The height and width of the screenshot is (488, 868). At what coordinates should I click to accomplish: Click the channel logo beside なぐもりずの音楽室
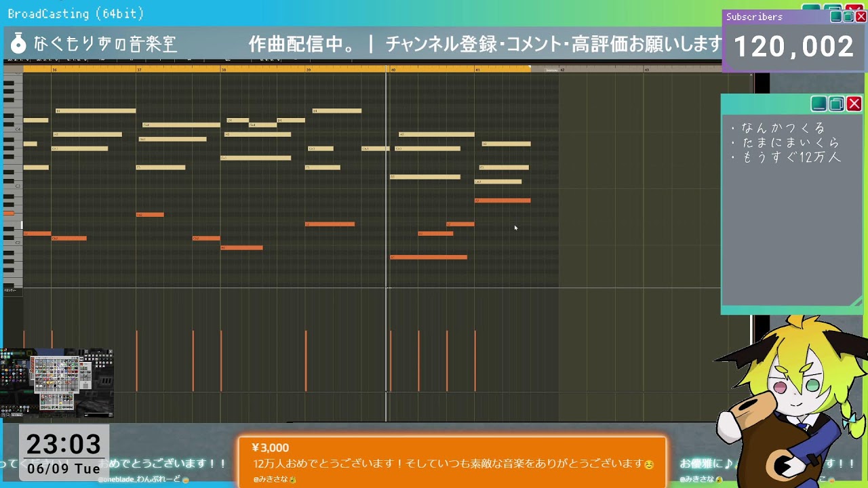click(x=18, y=44)
